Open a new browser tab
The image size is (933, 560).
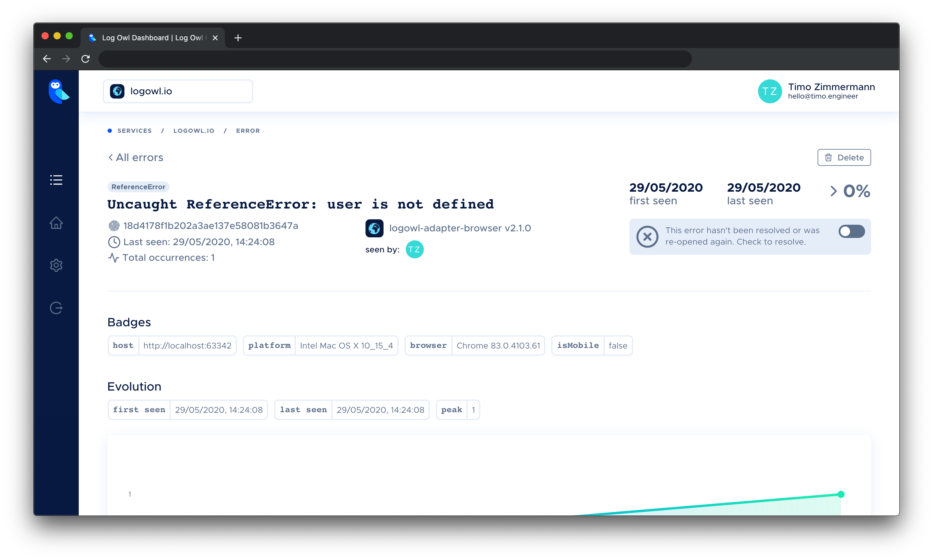tap(238, 38)
